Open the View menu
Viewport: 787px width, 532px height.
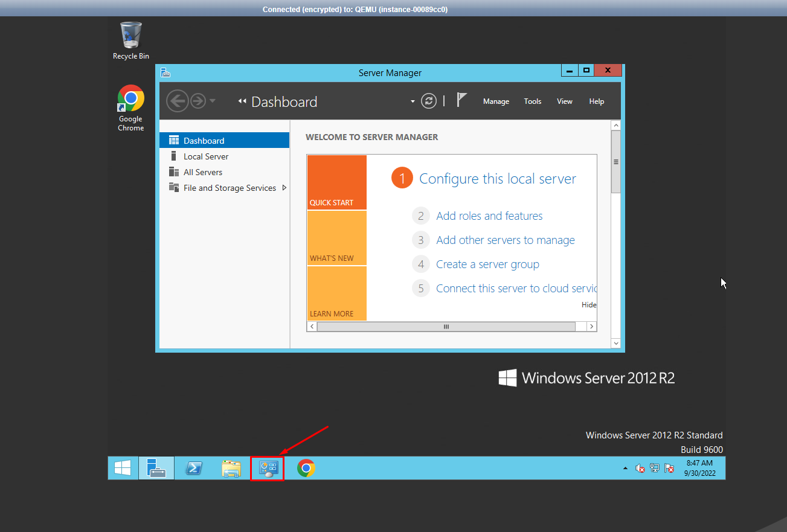pos(565,101)
